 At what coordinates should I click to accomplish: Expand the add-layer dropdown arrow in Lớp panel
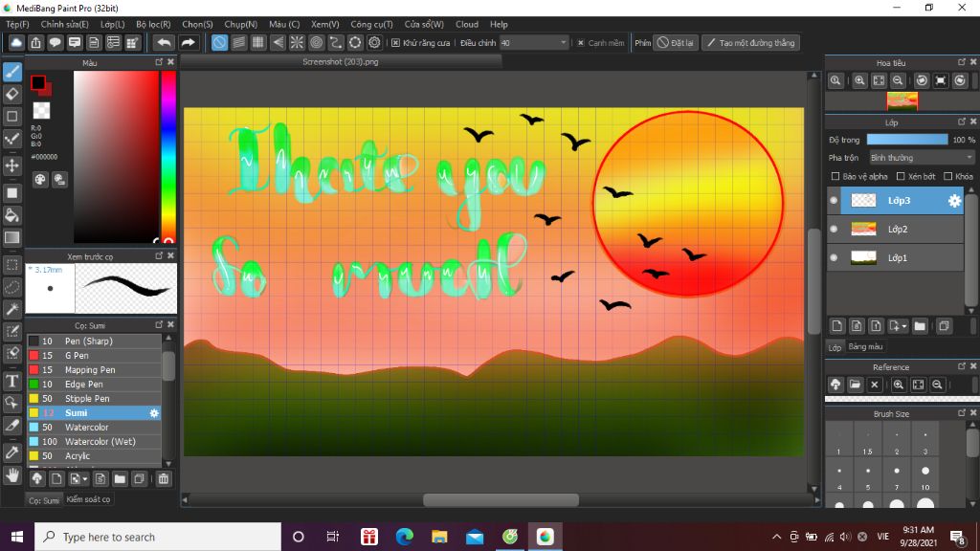[x=903, y=326]
